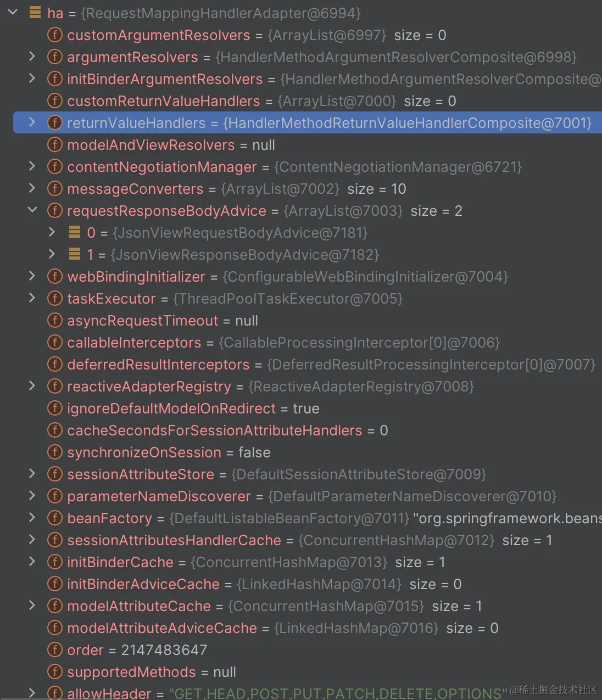The height and width of the screenshot is (700, 602).
Task: Expand the modelAttributeCache map arrow
Action: (32, 605)
